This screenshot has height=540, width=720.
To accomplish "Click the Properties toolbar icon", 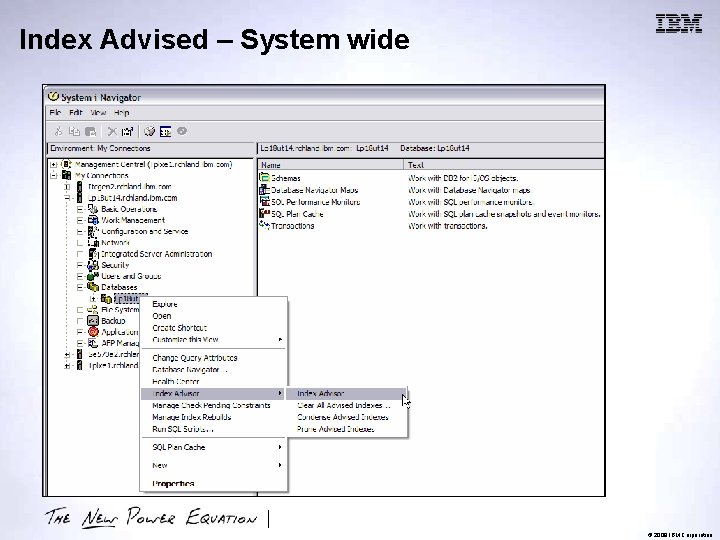I will click(x=127, y=132).
